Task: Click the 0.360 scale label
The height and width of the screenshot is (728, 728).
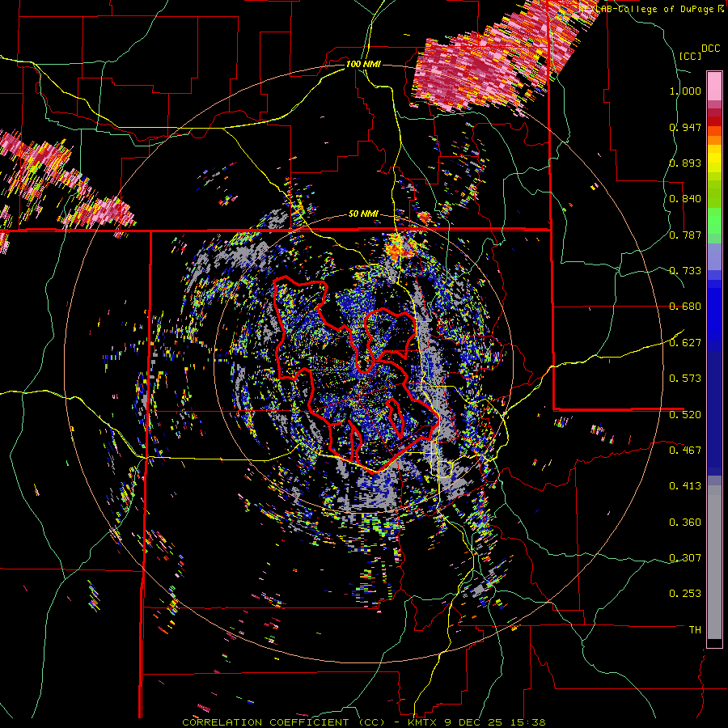Action: 685,523
